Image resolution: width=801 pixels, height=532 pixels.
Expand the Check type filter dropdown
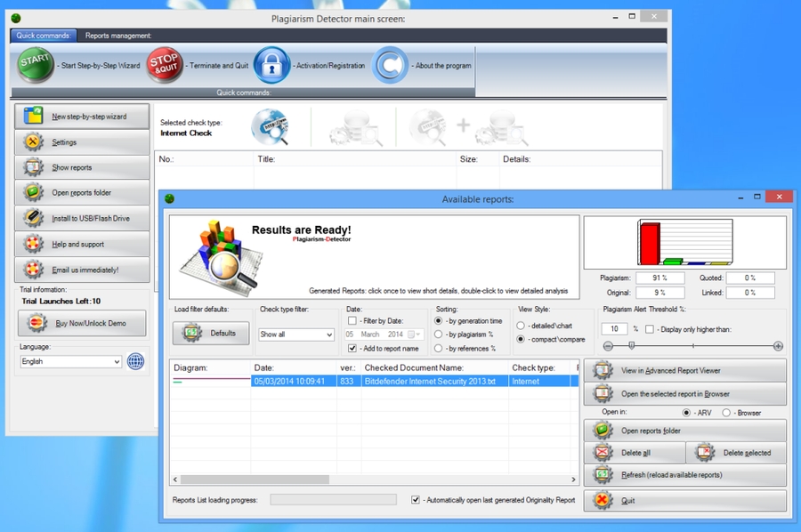pos(328,335)
